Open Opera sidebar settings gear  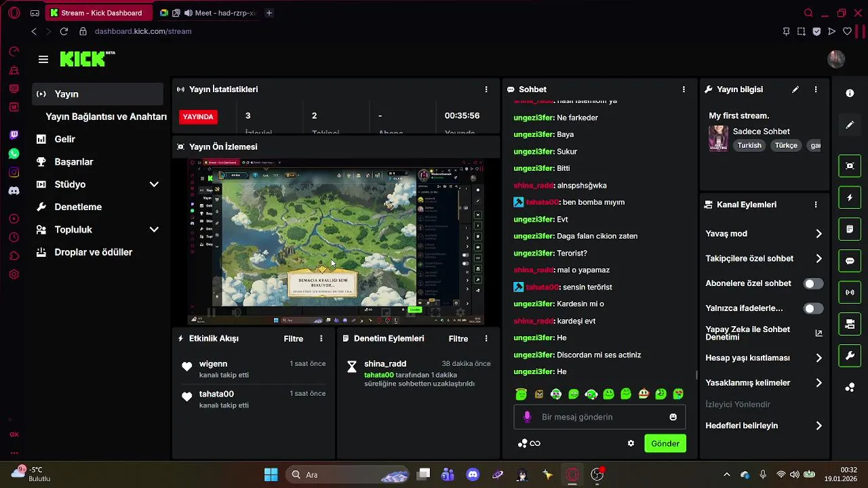[x=14, y=274]
